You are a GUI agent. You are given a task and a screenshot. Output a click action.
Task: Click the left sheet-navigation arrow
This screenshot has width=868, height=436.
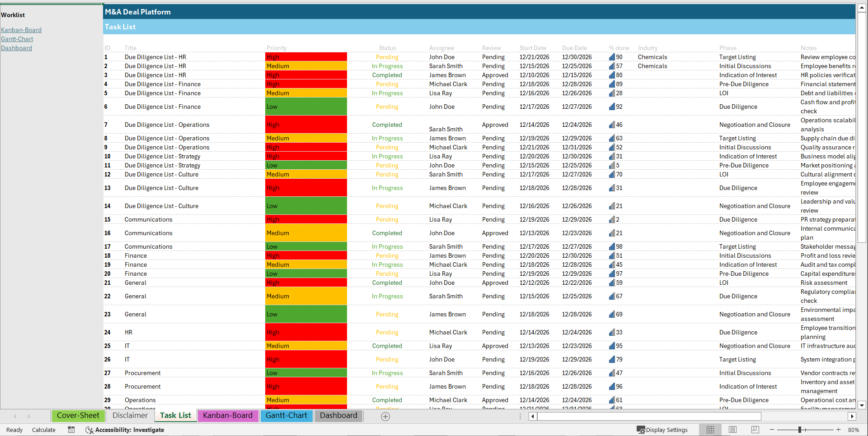(x=15, y=416)
